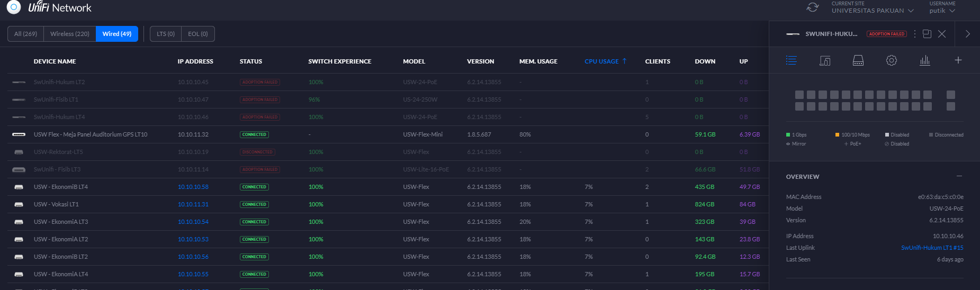
Task: Open the three-dot more options menu
Action: 914,34
